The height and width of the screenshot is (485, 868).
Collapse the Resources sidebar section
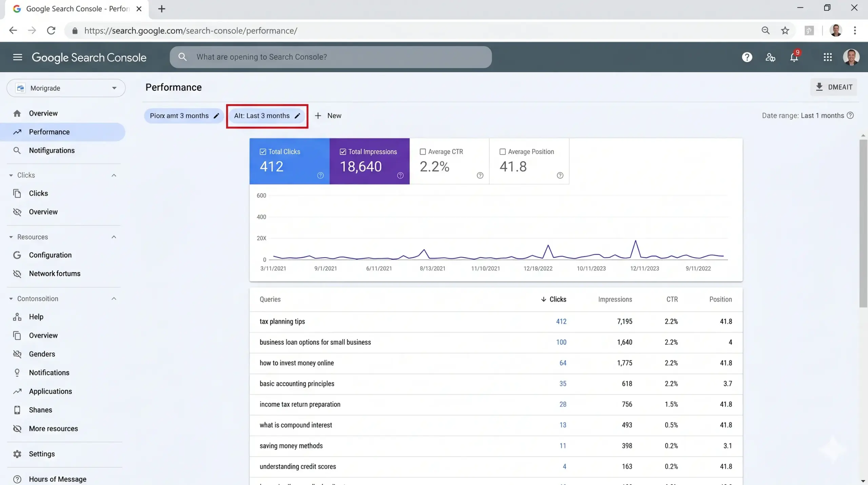tap(114, 237)
